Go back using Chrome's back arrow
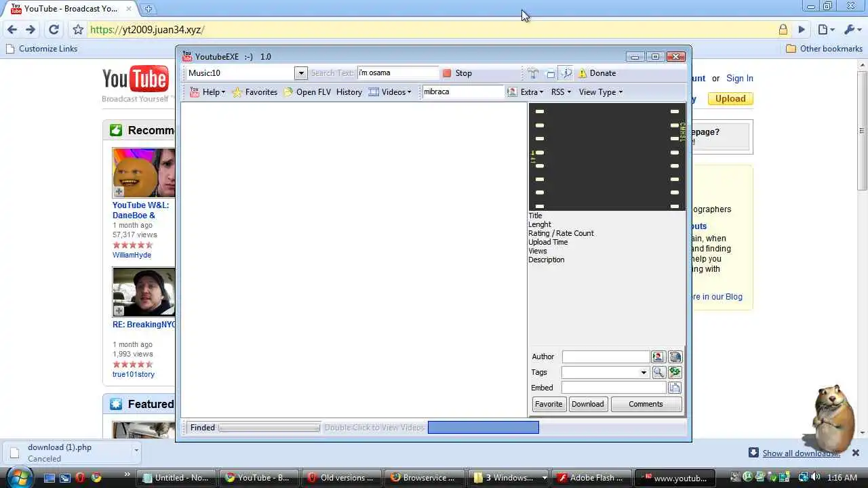Screen dimensions: 868x488 12,30
